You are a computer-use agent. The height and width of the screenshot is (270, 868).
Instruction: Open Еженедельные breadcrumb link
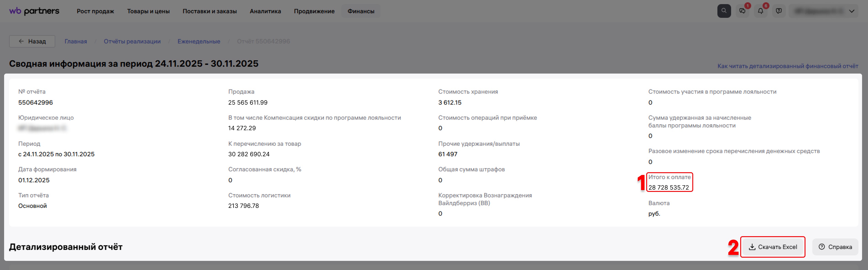[x=199, y=41]
